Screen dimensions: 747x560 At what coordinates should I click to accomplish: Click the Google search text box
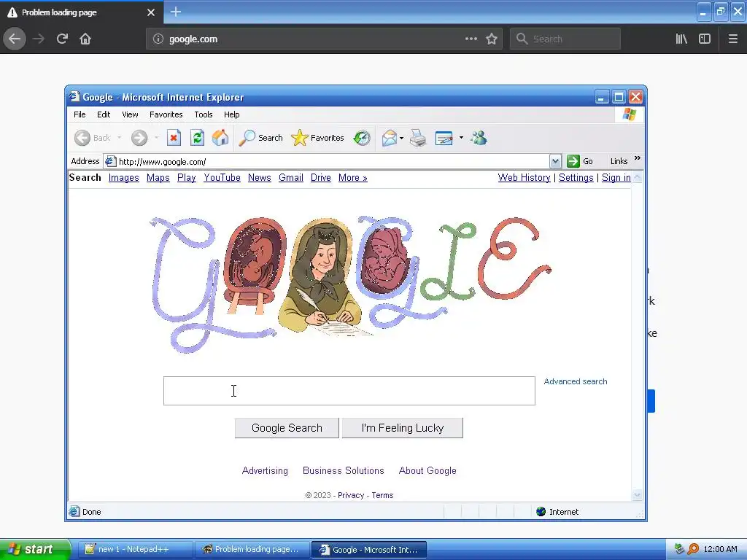pos(349,391)
